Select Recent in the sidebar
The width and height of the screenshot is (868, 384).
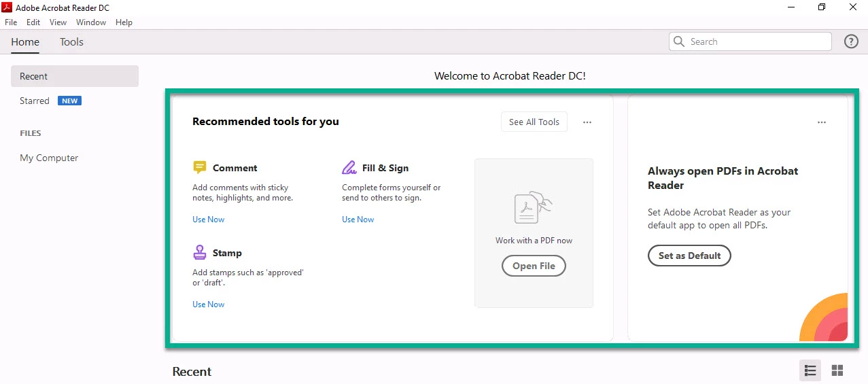(75, 76)
